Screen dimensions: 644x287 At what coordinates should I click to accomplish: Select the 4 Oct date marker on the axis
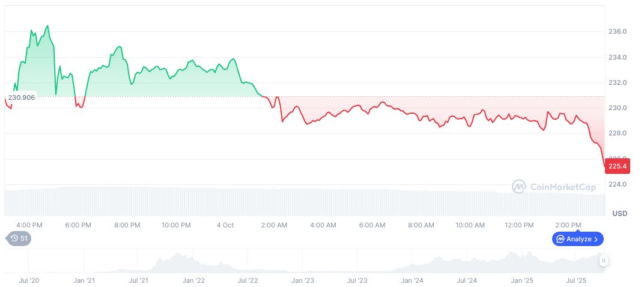225,225
